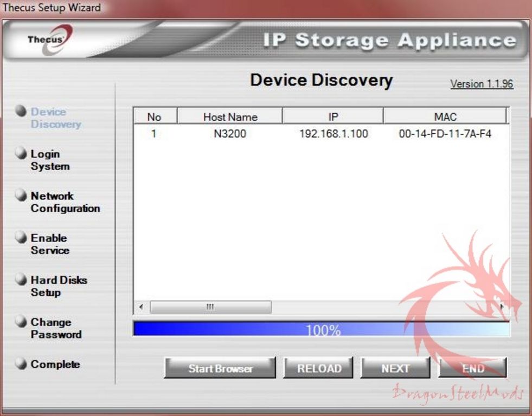Click the RELOAD button

click(318, 368)
